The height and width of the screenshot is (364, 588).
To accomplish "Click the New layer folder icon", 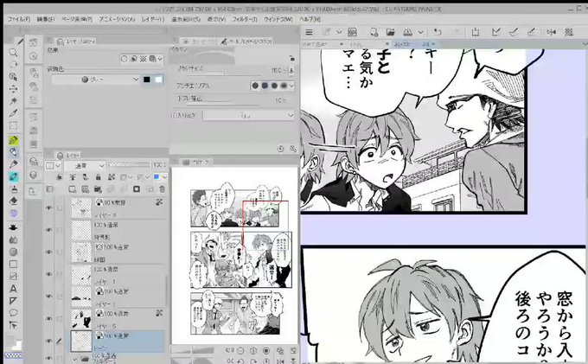I will coord(98,189).
